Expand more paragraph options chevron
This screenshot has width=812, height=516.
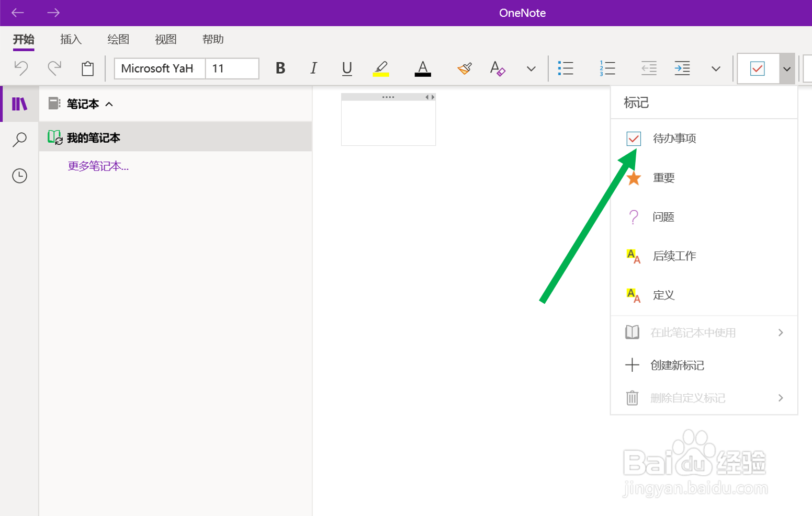point(716,68)
